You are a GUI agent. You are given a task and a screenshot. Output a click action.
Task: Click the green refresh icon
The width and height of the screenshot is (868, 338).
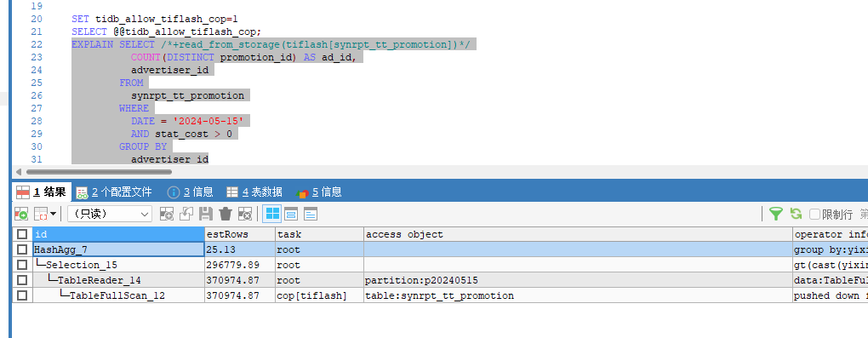[x=796, y=214]
